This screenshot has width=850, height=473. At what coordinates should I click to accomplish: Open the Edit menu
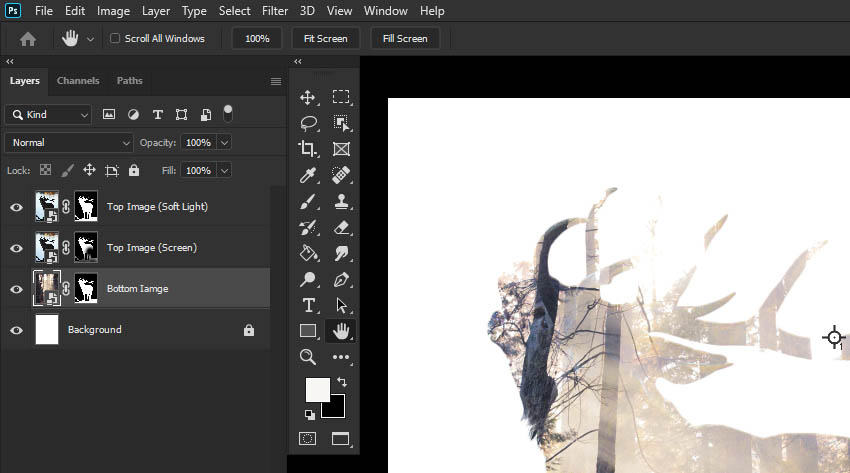(x=75, y=11)
